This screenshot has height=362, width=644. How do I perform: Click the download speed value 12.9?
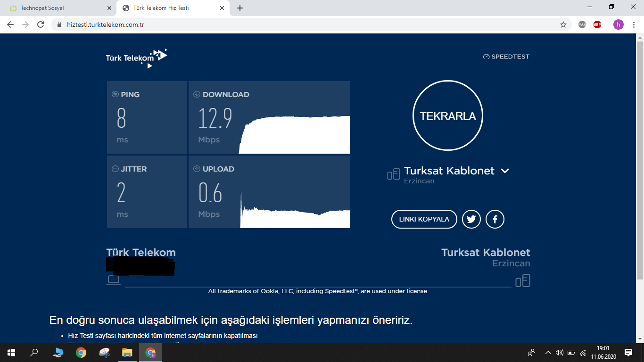coord(215,118)
